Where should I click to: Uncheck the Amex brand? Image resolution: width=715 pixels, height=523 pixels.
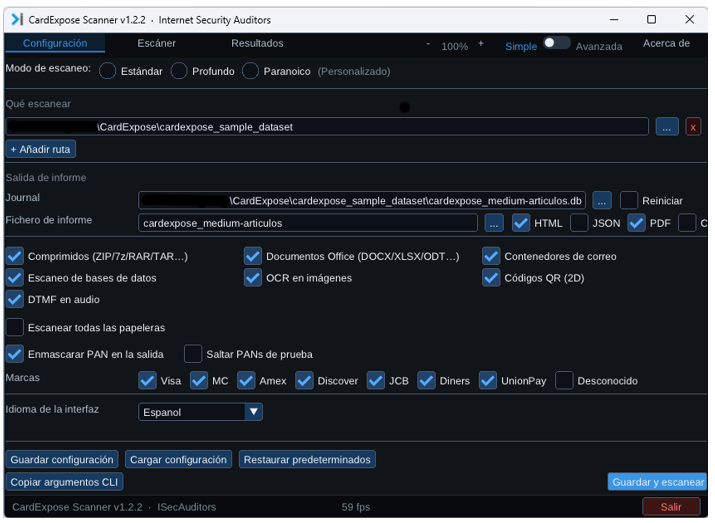(246, 381)
